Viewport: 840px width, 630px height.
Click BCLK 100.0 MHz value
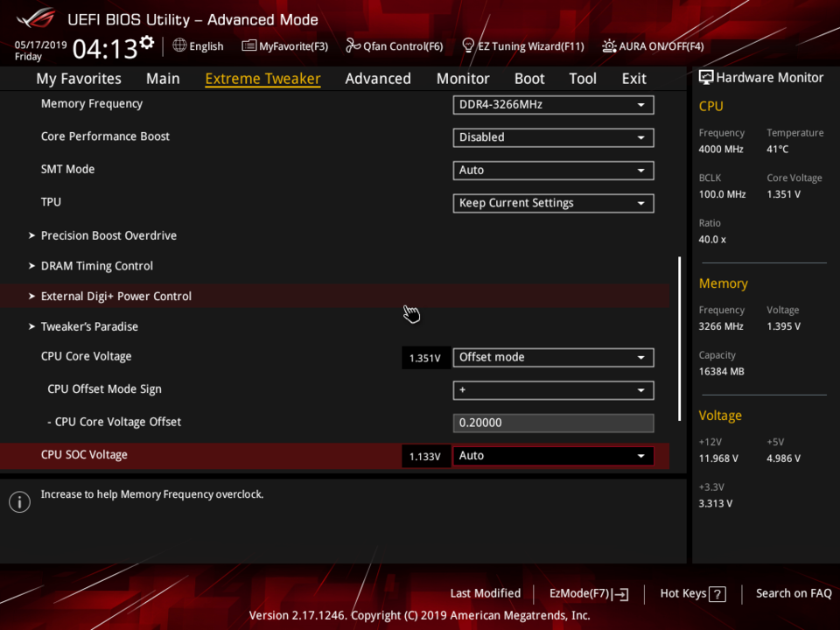722,194
